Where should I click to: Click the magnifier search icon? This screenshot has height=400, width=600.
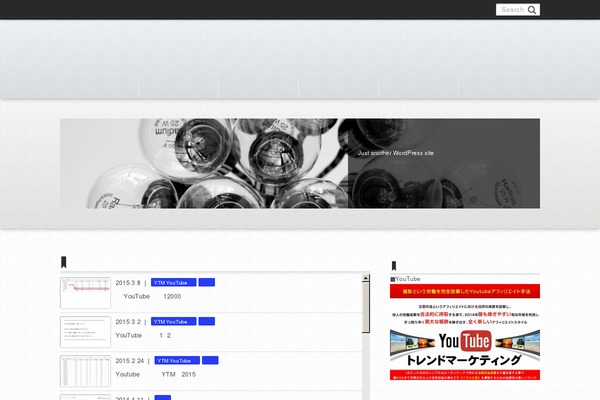[532, 10]
